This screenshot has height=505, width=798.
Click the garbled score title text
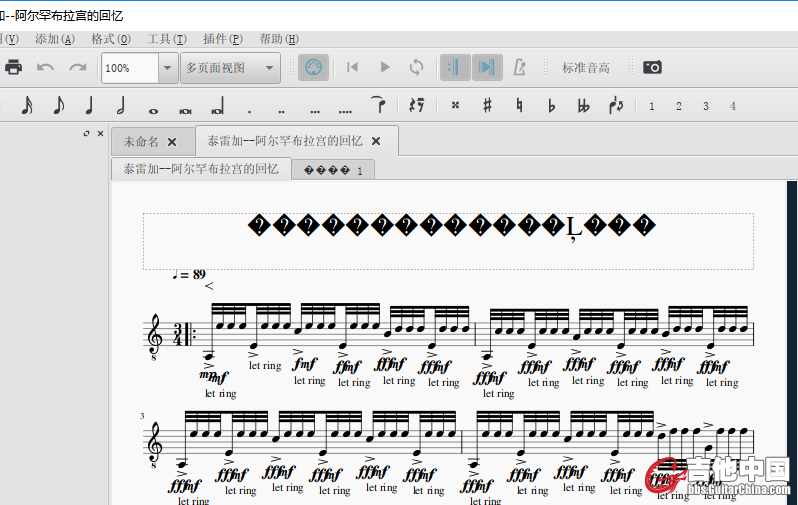coord(451,226)
